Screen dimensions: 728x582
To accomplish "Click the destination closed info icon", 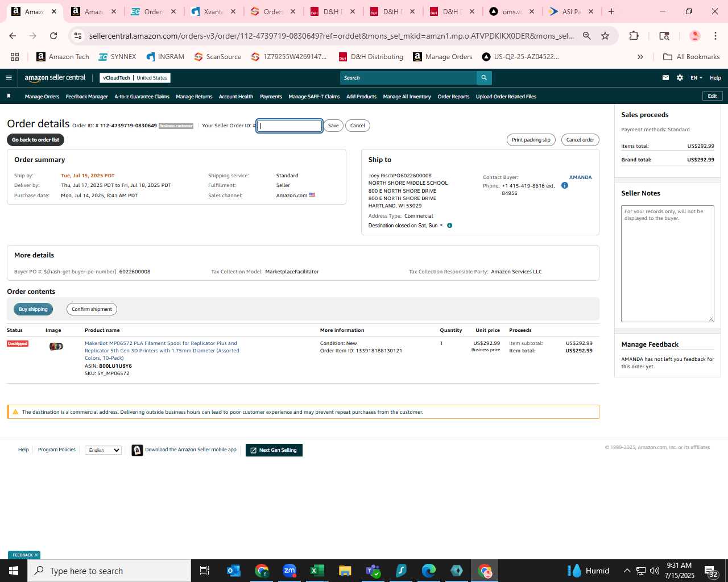I will tap(449, 226).
